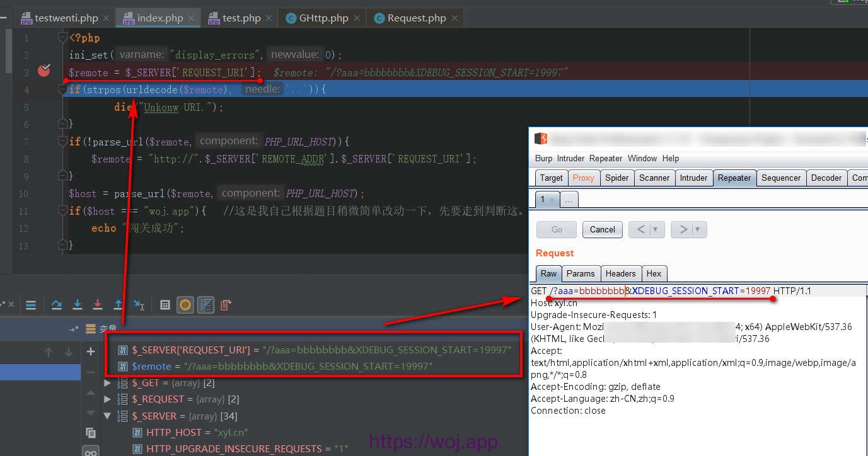Screen dimensions: 868x456
Task: Open the Burp menu in Burp Suite
Action: [x=543, y=158]
